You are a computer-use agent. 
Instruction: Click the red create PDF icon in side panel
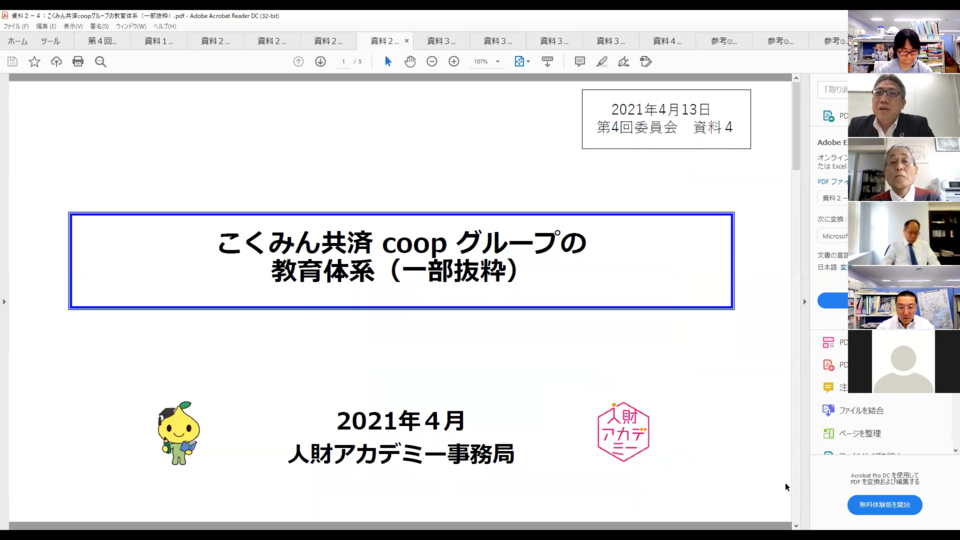(828, 365)
